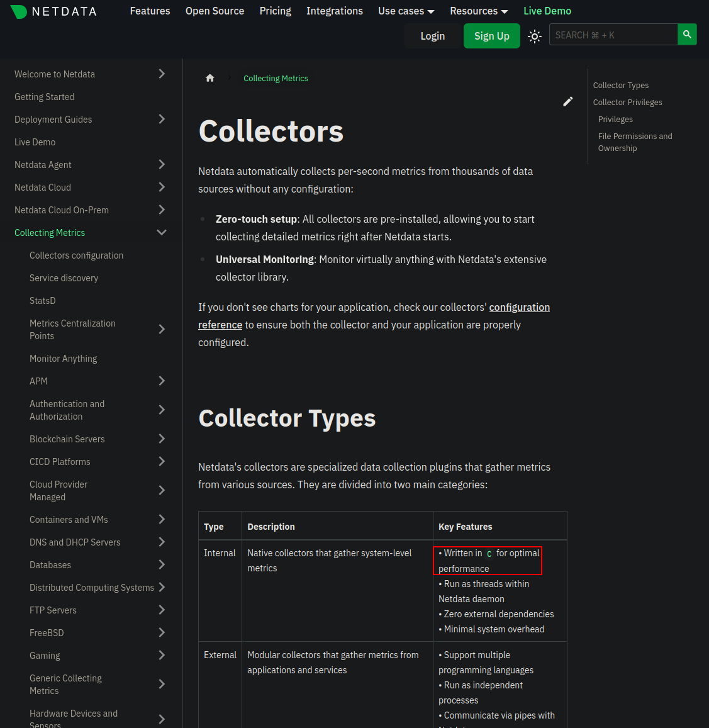The image size is (709, 728).
Task: Go to Pricing page
Action: pos(276,11)
